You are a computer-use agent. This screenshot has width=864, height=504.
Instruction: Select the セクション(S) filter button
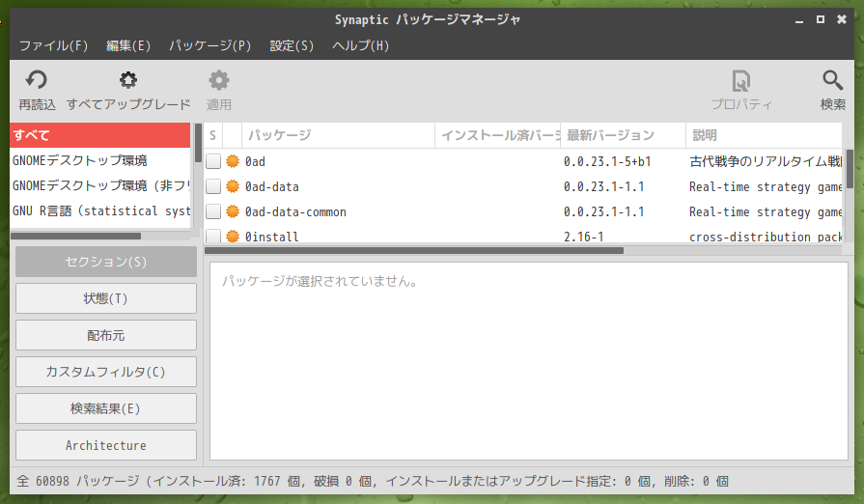pos(106,262)
